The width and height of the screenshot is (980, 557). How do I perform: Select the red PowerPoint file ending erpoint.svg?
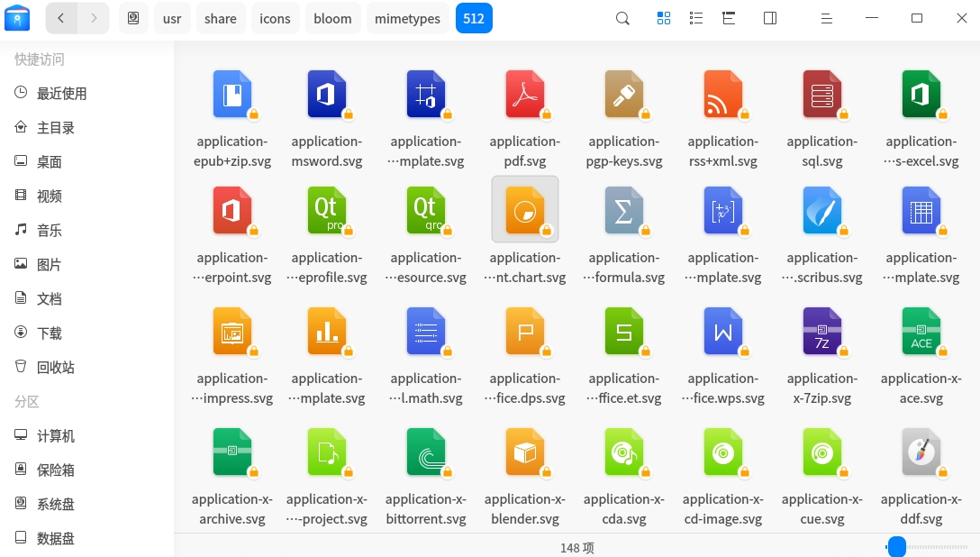(232, 210)
